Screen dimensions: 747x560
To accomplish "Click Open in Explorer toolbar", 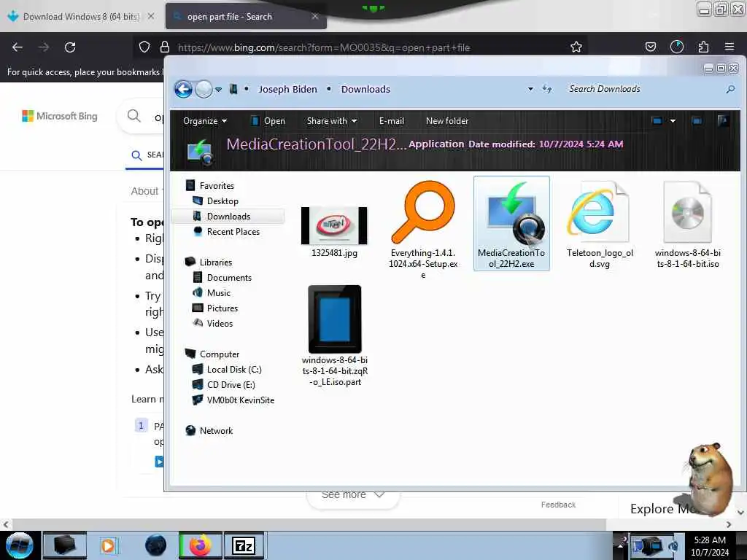I will 268,121.
